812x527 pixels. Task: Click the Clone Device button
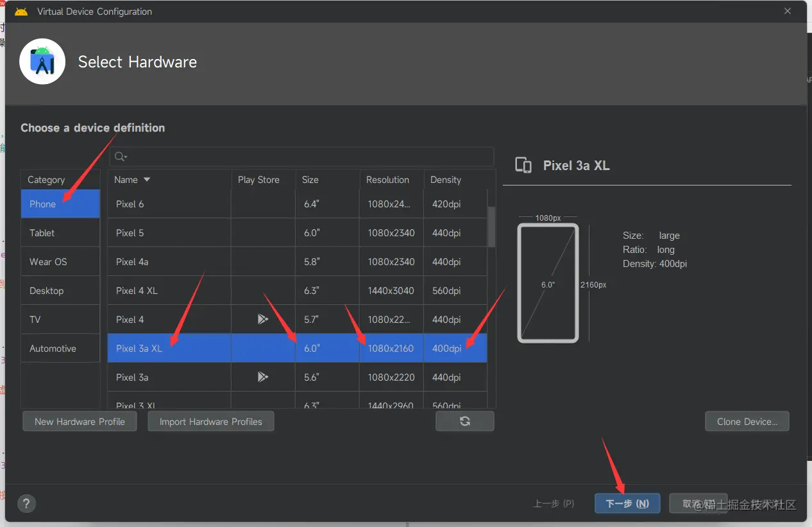(747, 421)
